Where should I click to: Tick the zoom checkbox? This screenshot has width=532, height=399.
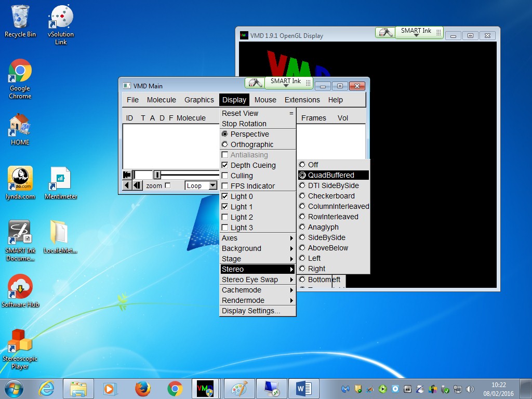[x=167, y=185]
